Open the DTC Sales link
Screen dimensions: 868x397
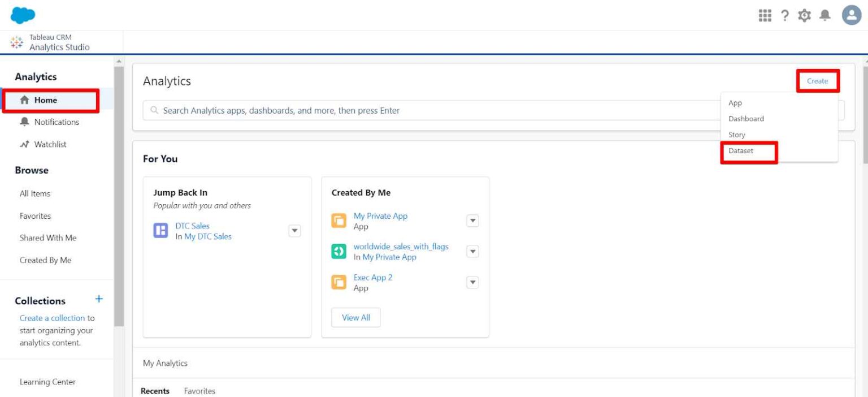click(192, 226)
